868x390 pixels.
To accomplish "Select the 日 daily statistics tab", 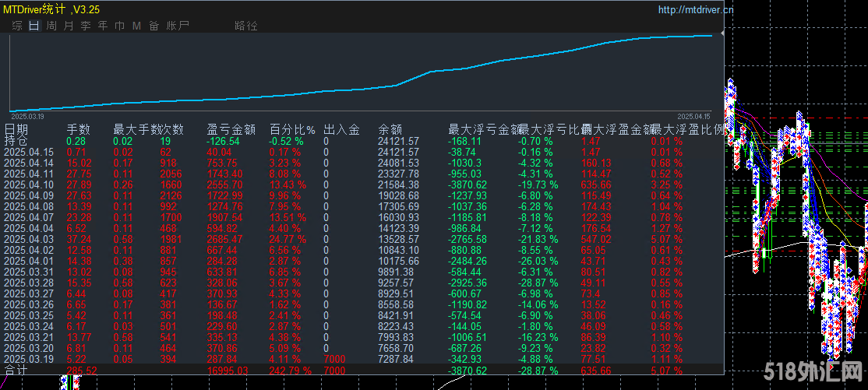I will 34,26.
